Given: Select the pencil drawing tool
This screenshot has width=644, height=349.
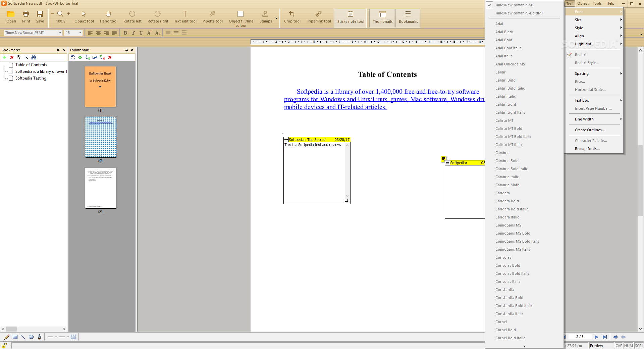Looking at the screenshot, I should [x=7, y=337].
